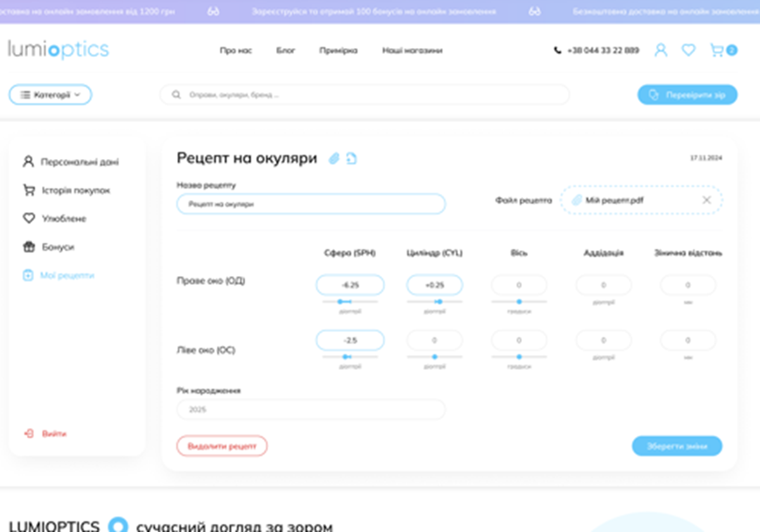Click Зберегти зміни button
The height and width of the screenshot is (532, 760).
[x=677, y=446]
